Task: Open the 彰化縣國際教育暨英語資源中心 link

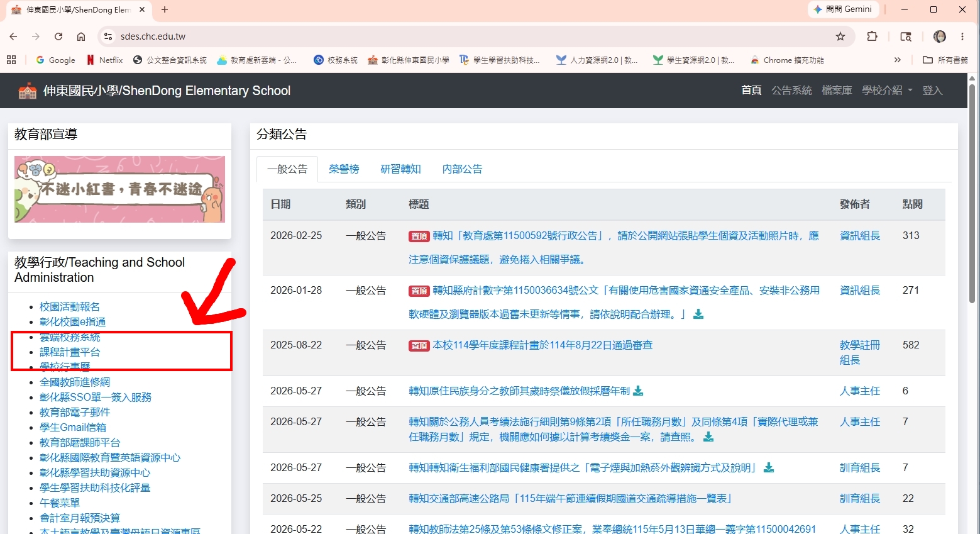Action: (x=110, y=458)
